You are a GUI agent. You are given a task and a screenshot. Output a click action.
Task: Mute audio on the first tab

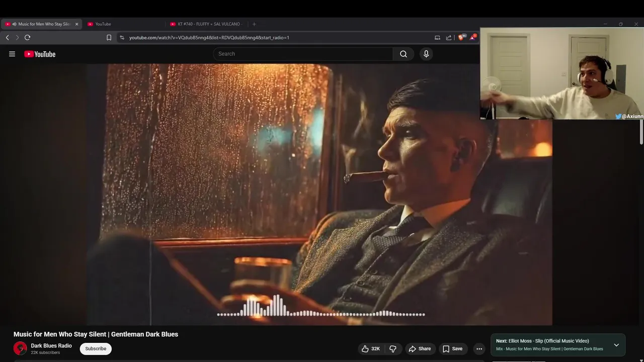pos(15,24)
